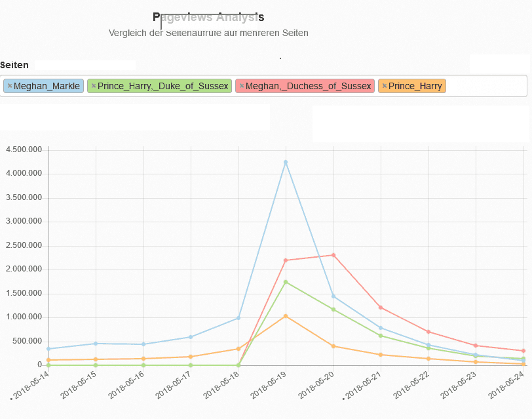Click the red data point on 2018-05-19
532x419 pixels.
coord(286,260)
